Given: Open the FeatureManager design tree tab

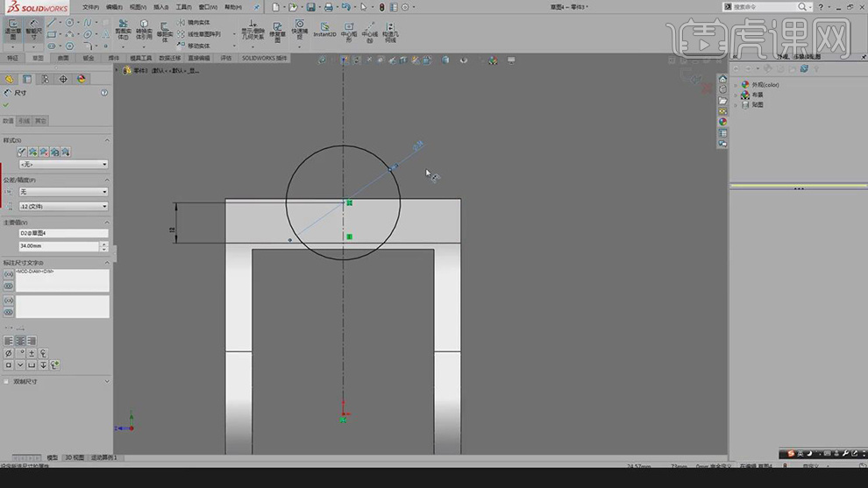Looking at the screenshot, I should pyautogui.click(x=9, y=79).
